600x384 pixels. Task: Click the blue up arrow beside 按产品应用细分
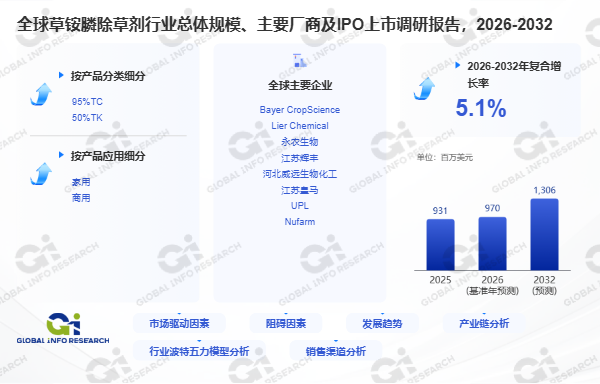tap(41, 174)
